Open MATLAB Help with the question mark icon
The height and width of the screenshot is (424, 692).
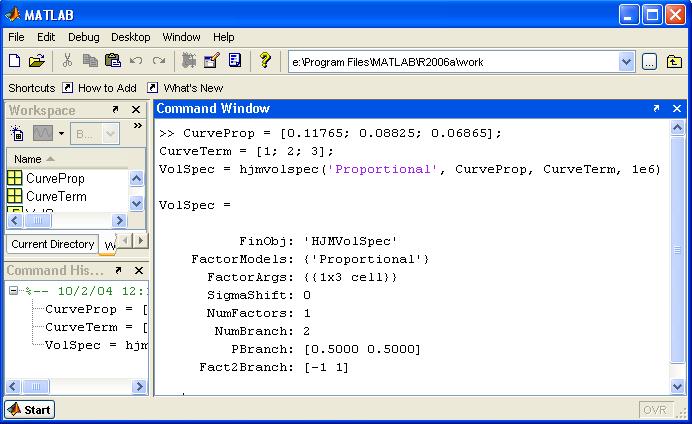[x=265, y=60]
